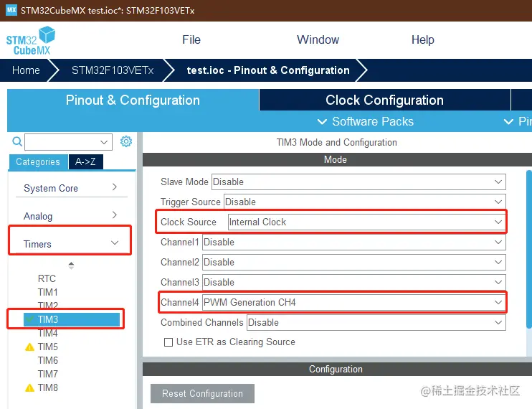This screenshot has height=409, width=532.
Task: Click the category search input field
Action: [69, 142]
